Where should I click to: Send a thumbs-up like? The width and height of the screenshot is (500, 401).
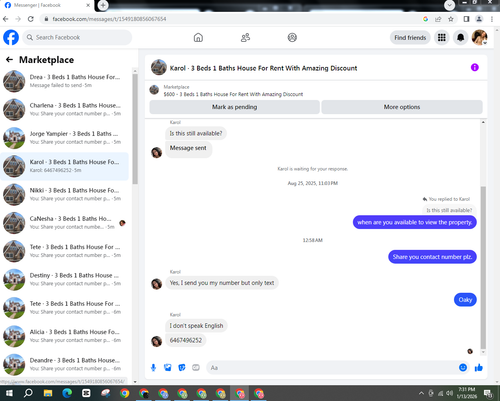click(x=479, y=367)
